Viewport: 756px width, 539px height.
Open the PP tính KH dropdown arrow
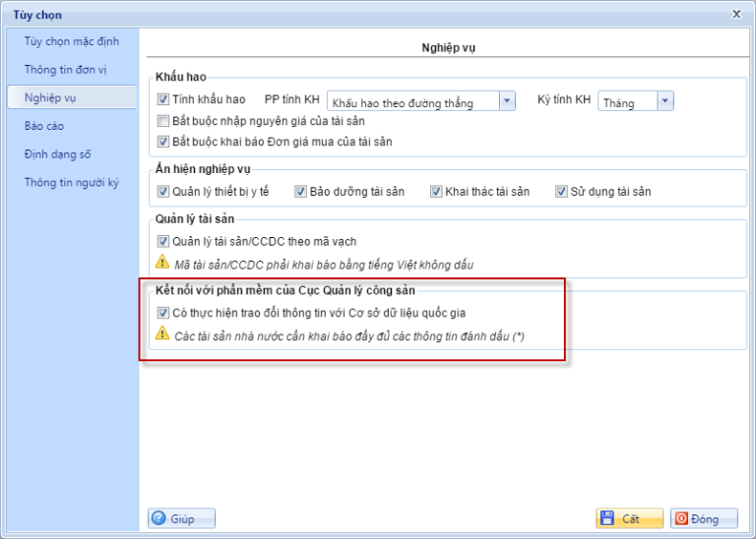(507, 101)
